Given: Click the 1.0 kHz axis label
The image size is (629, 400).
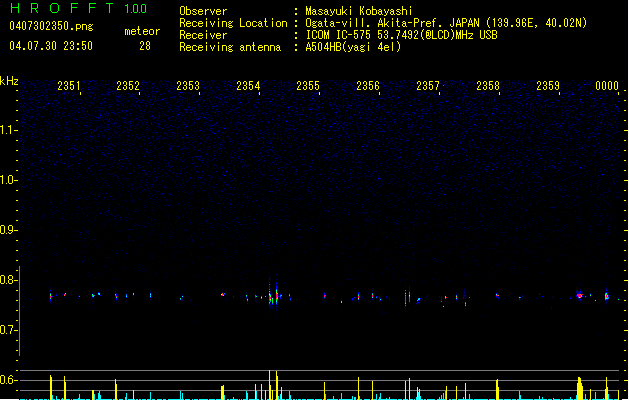Looking at the screenshot, I should (x=8, y=180).
